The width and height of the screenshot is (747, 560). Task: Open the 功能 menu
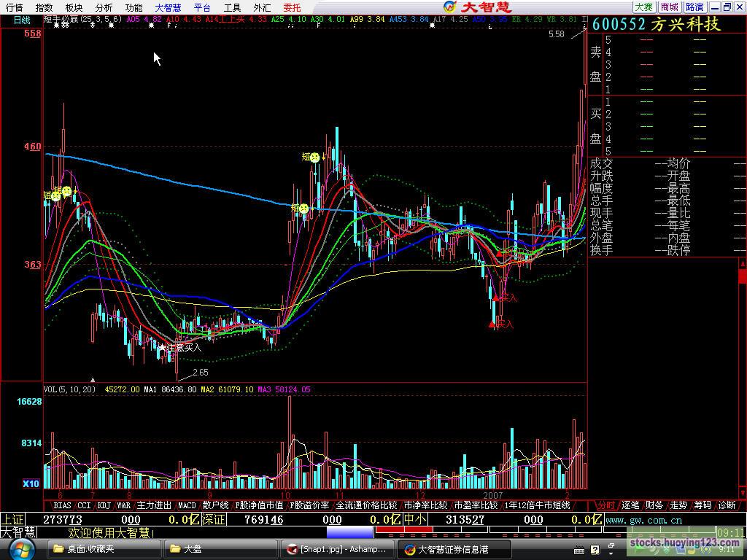[x=133, y=7]
